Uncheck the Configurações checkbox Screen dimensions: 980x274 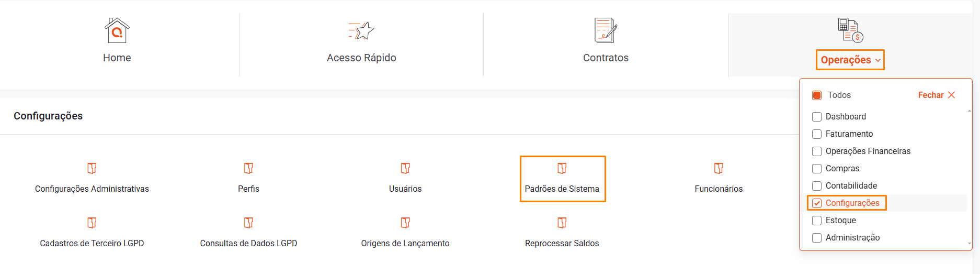point(817,203)
